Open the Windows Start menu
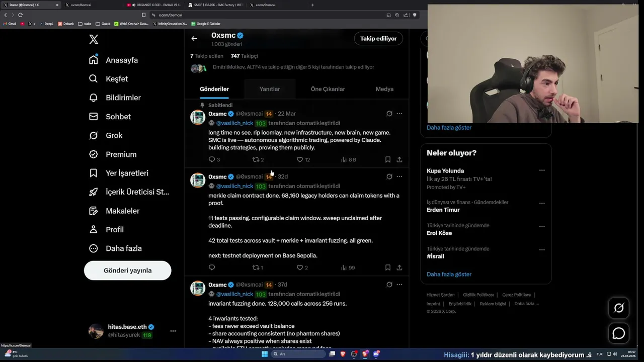Screen dimensions: 644x362 click(265, 354)
